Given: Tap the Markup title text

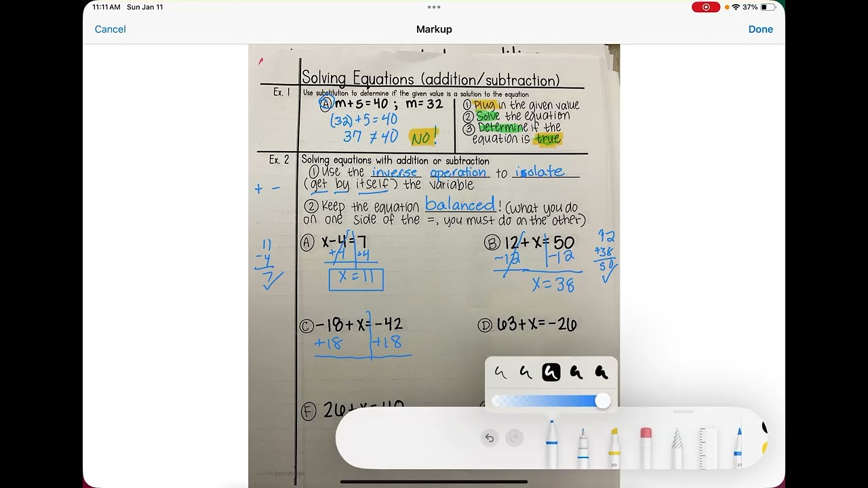Looking at the screenshot, I should pyautogui.click(x=434, y=29).
